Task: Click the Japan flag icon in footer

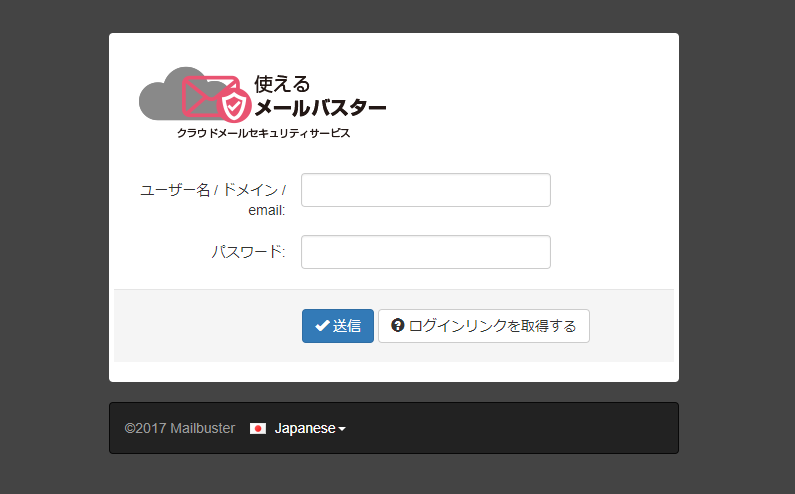Action: click(258, 429)
